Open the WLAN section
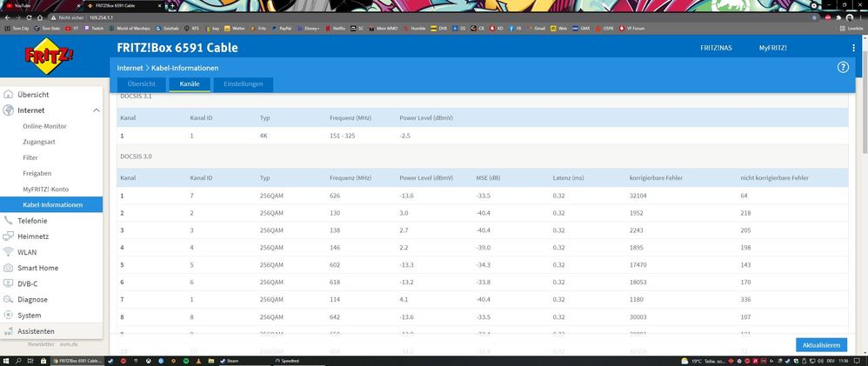The height and width of the screenshot is (366, 868). 27,252
